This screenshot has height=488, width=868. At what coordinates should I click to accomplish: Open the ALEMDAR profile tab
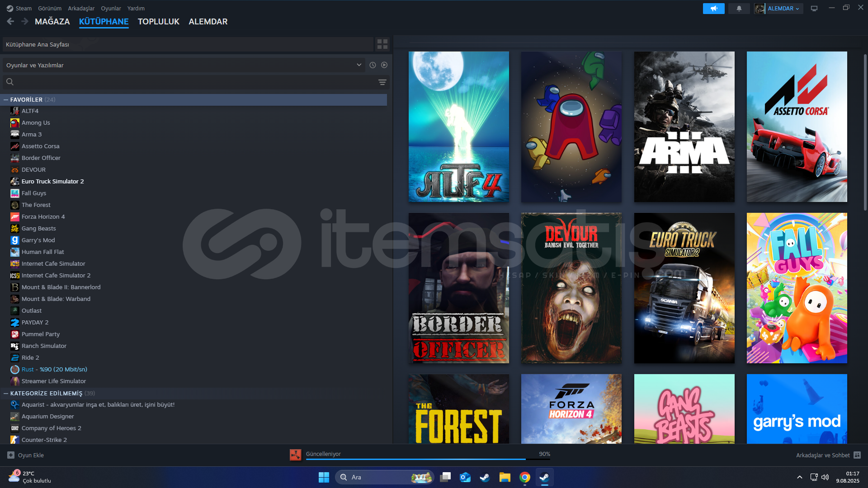(x=208, y=21)
